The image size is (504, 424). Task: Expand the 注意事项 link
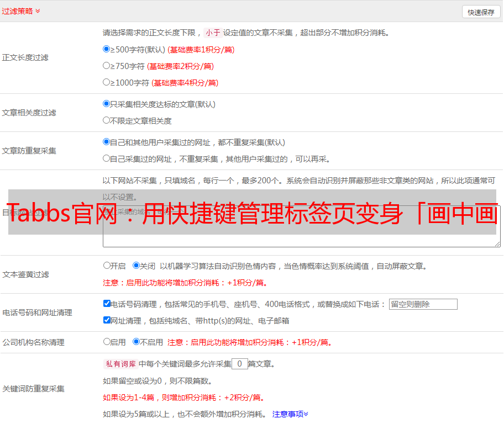tap(290, 414)
